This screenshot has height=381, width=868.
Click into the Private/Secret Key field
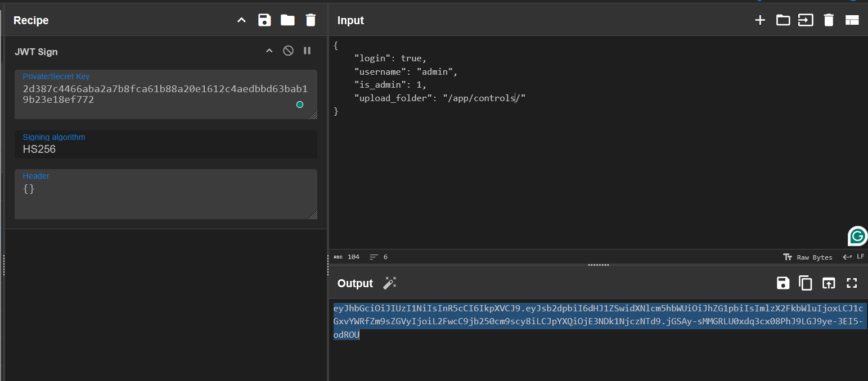click(x=166, y=94)
